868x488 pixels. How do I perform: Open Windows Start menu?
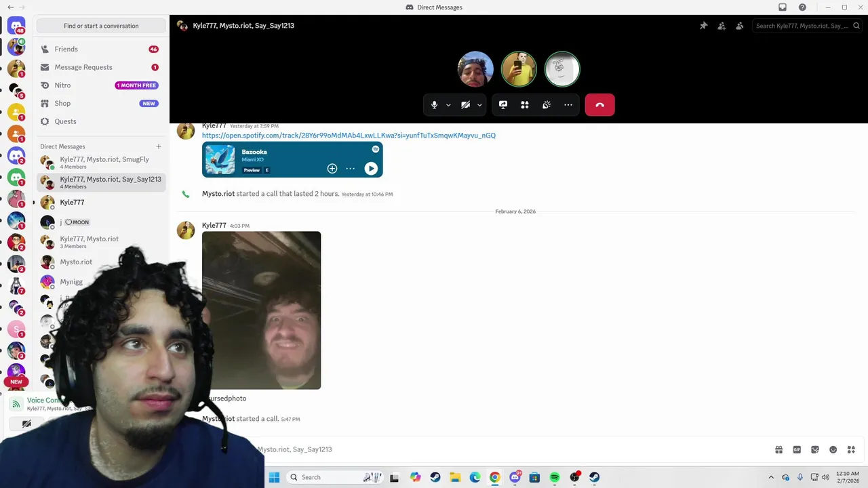click(x=274, y=477)
